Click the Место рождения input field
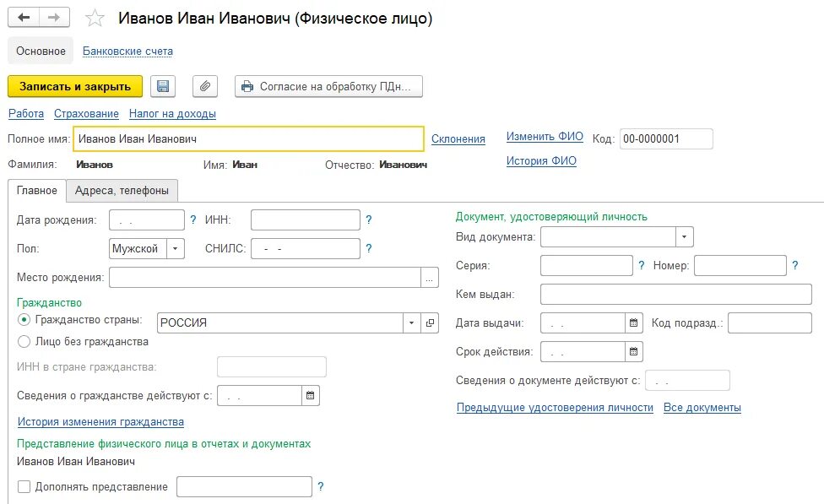824x504 pixels. (x=265, y=278)
